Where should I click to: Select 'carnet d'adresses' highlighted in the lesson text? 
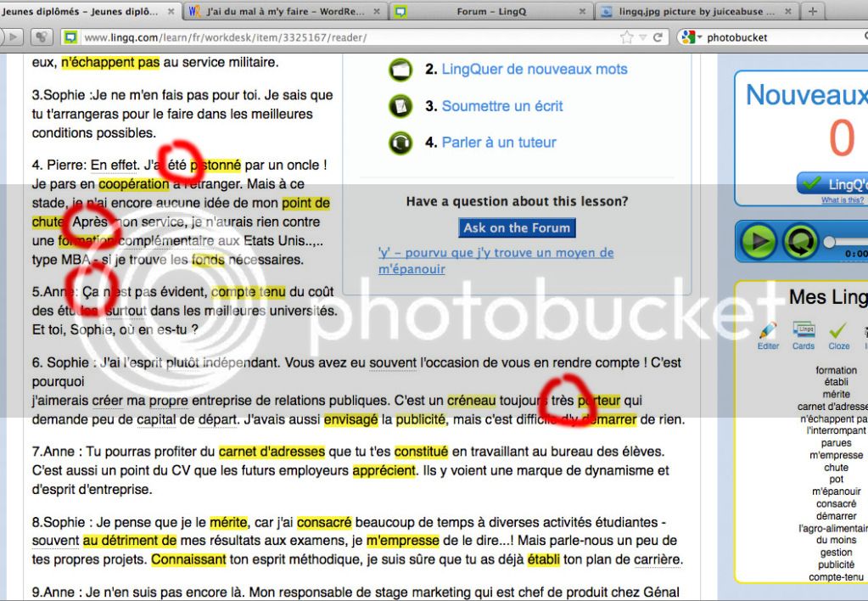(x=272, y=452)
